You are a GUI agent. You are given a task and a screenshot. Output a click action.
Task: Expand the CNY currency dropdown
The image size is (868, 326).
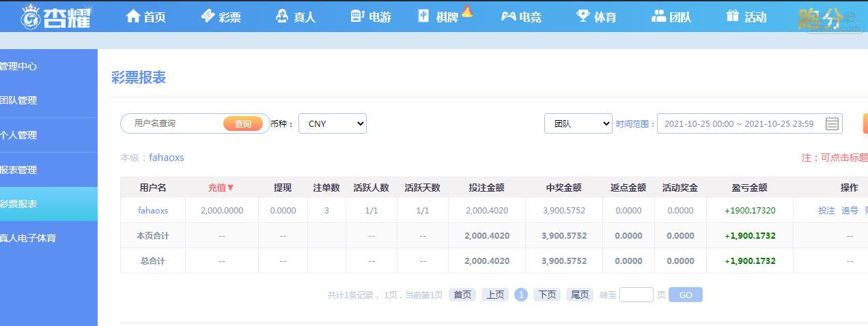333,123
